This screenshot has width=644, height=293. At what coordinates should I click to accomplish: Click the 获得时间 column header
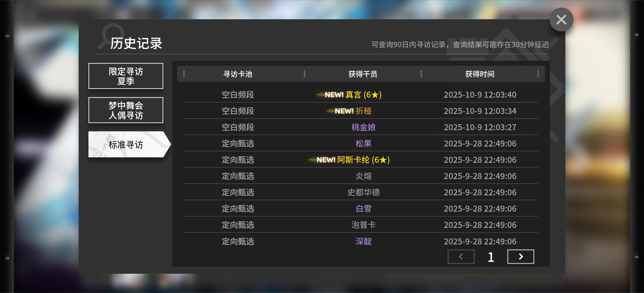pyautogui.click(x=480, y=74)
